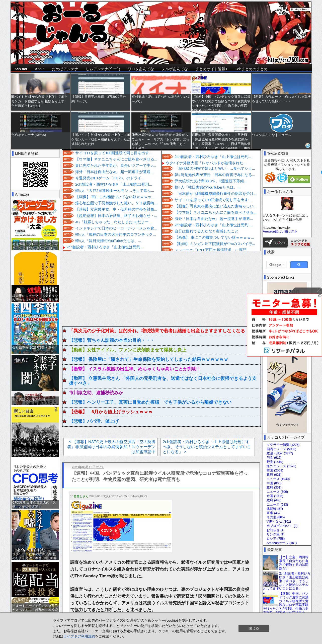The height and width of the screenshot is (644, 322).
Task: Open the まとめサイト速報+ nav item
Action: [211, 69]
